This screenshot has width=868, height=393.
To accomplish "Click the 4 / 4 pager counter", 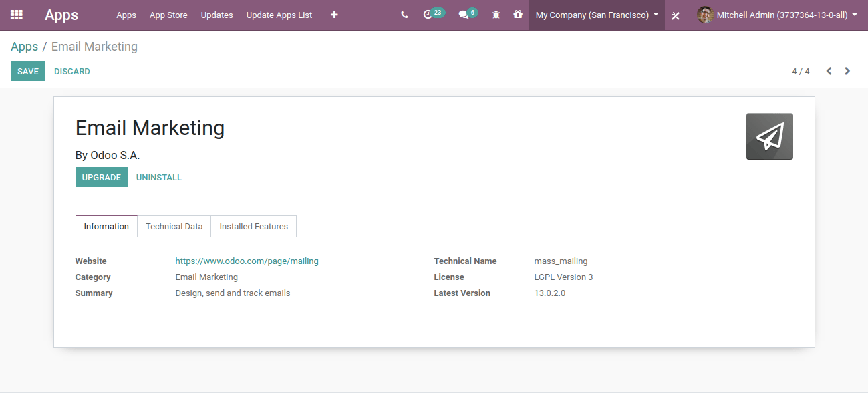I will pyautogui.click(x=801, y=71).
